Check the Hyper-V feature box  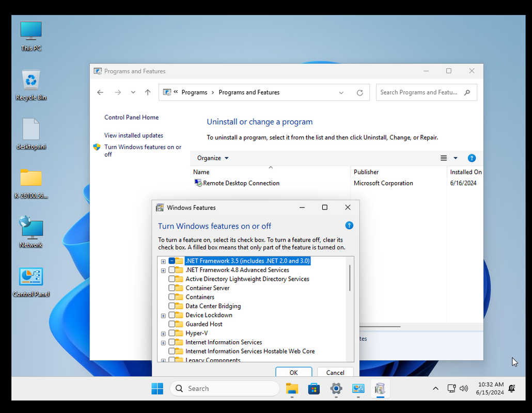pyautogui.click(x=171, y=333)
